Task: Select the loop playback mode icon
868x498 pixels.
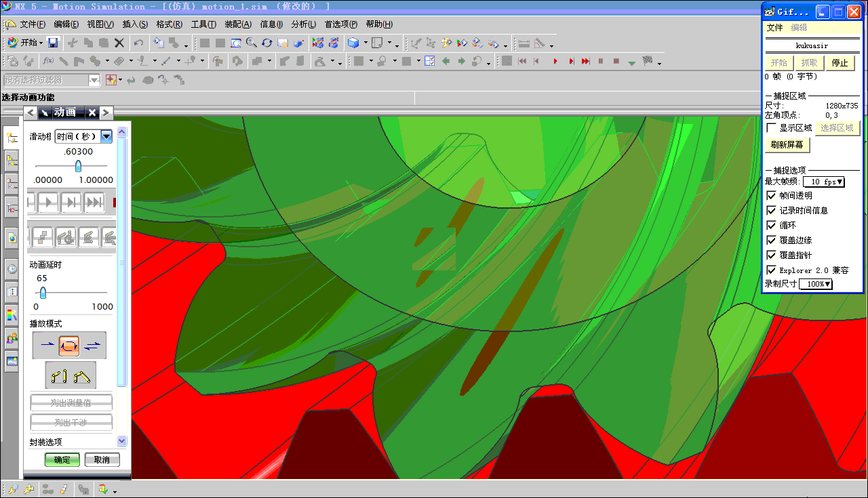Action: coord(70,346)
